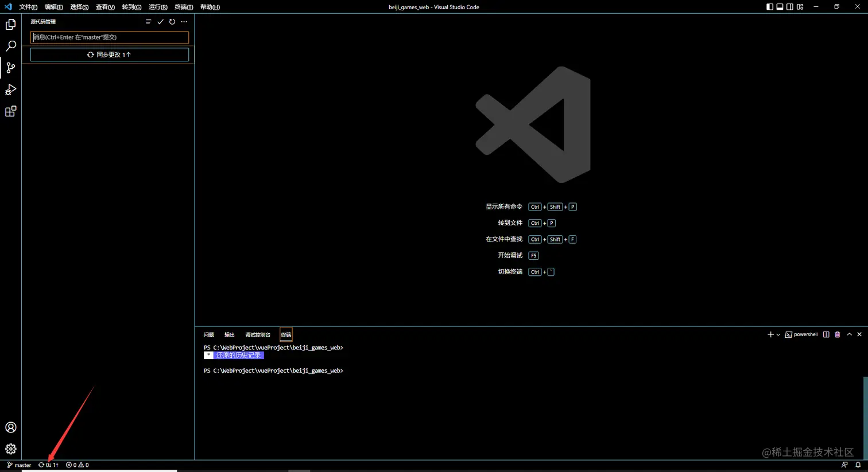
Task: Open the 编辑(E) menu
Action: [x=54, y=7]
